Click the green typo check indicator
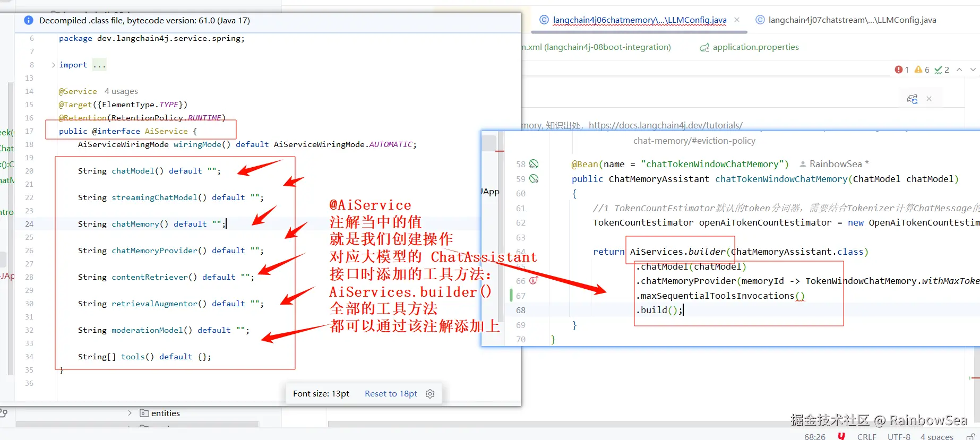Viewport: 980px width, 440px height. pos(942,70)
